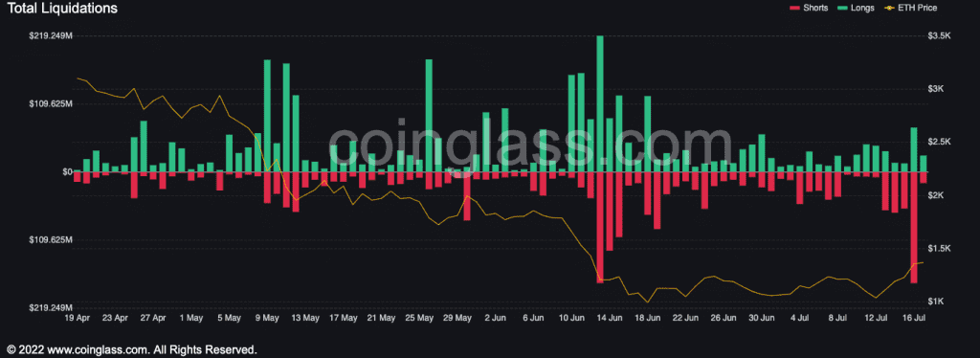Select the $219.249M top left axis label
The height and width of the screenshot is (358, 980).
(50, 35)
